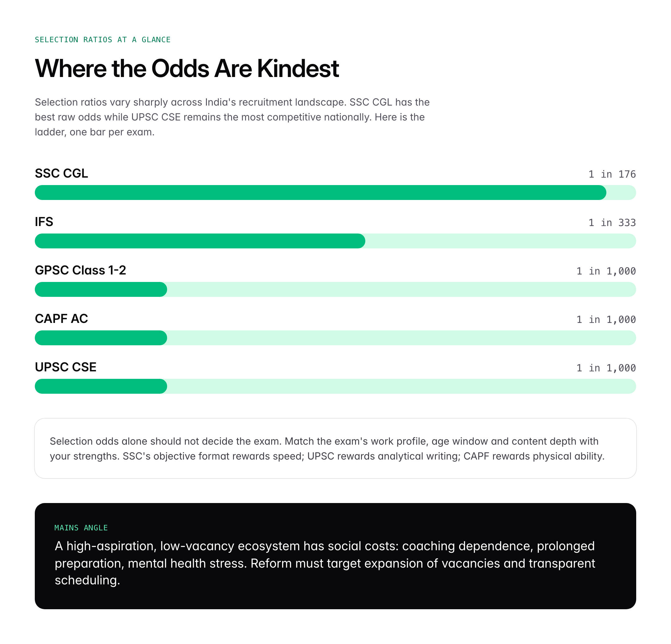Click the 'Selection Ratios at a Glance' eyebrow label

(x=103, y=40)
